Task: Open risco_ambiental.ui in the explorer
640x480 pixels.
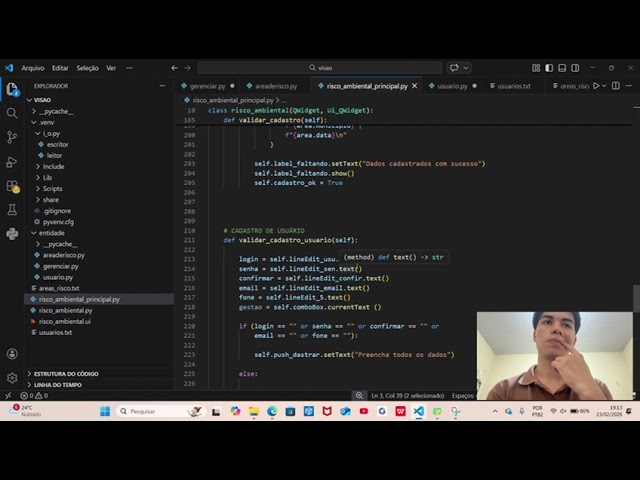Action: [64, 321]
